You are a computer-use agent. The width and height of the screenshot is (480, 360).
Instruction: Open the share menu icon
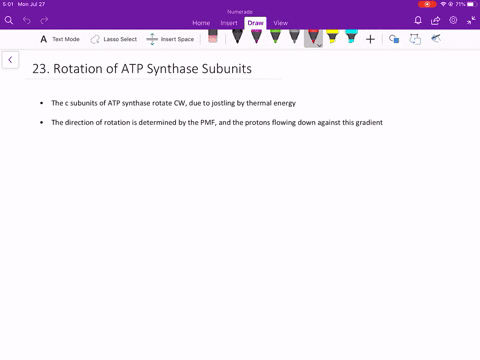[x=435, y=21]
